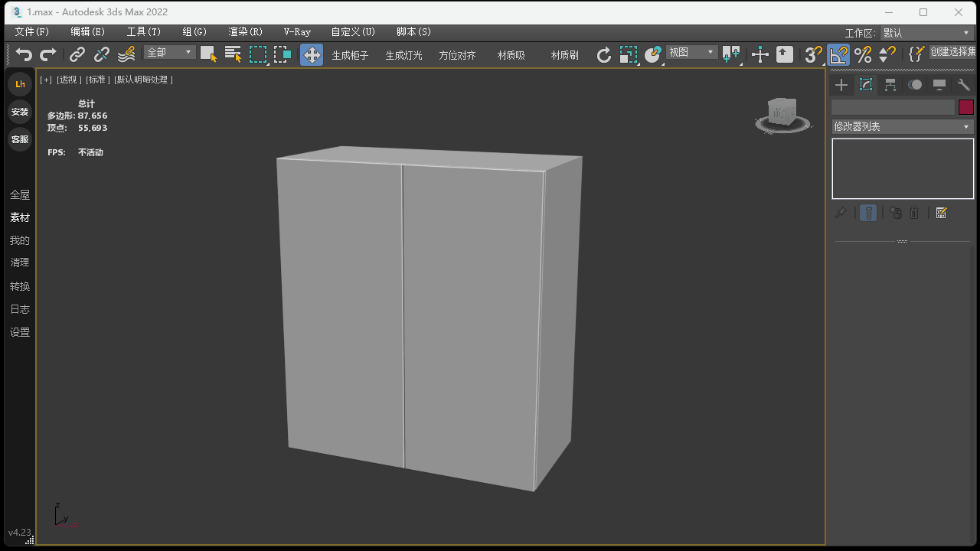
Task: Open the 文件(F) menu
Action: pyautogui.click(x=31, y=32)
